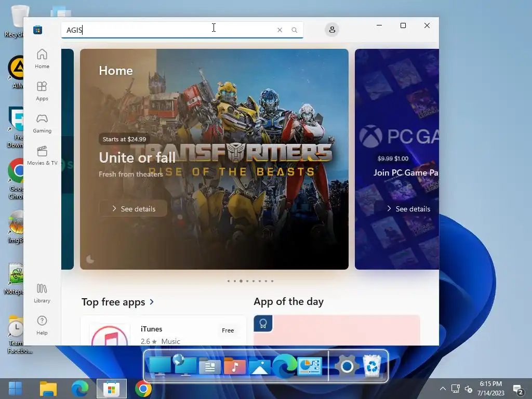532x399 pixels.
Task: Open the PC Game Pass promo card
Action: pyautogui.click(x=396, y=159)
